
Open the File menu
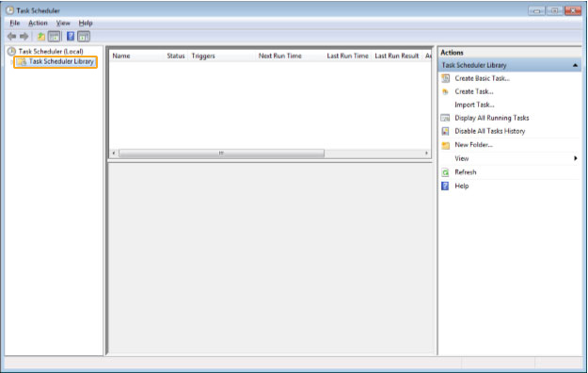click(x=15, y=24)
